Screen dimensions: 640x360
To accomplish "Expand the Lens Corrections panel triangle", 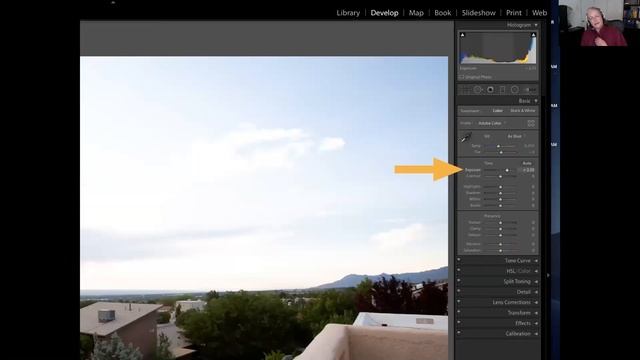I will tap(536, 302).
